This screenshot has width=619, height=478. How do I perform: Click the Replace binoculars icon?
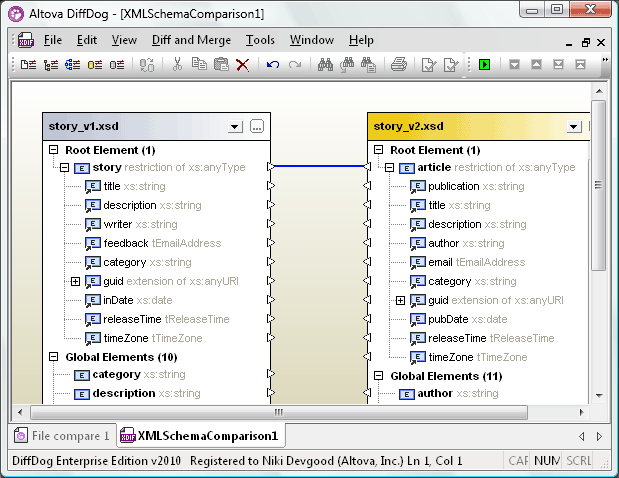click(368, 65)
